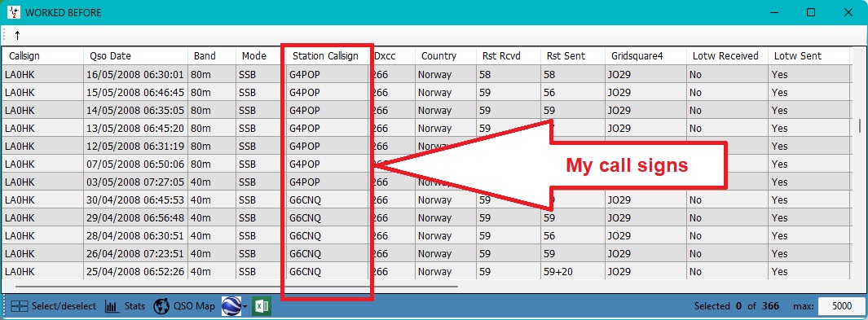
Task: Select the 14/05/2008 06:35:05 date cell
Action: point(135,111)
